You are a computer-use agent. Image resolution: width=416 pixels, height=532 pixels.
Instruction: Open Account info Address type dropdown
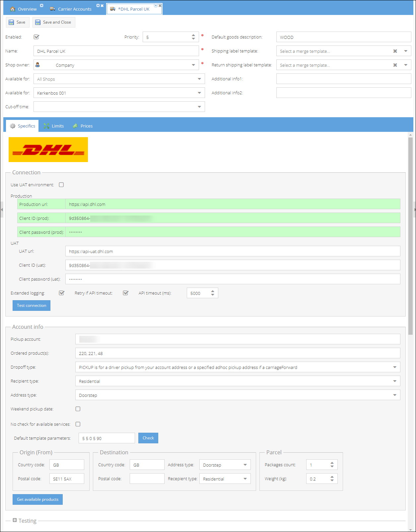395,395
